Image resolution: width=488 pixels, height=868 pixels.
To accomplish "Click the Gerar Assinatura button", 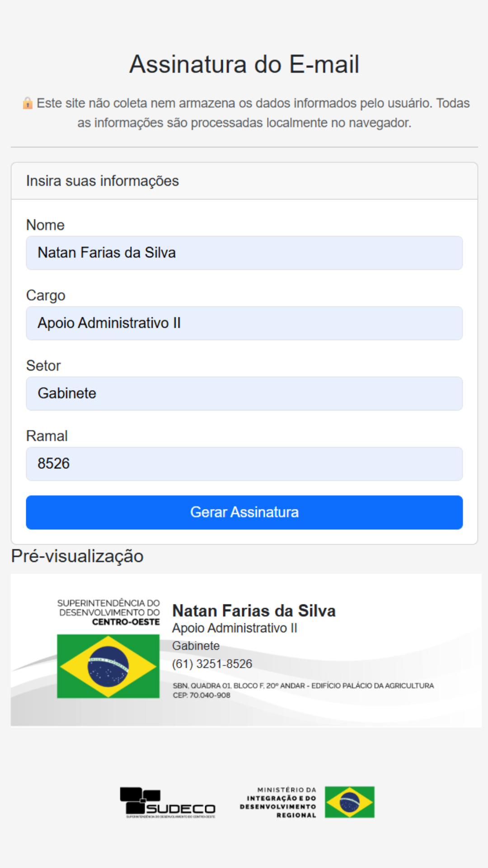I will (x=244, y=512).
